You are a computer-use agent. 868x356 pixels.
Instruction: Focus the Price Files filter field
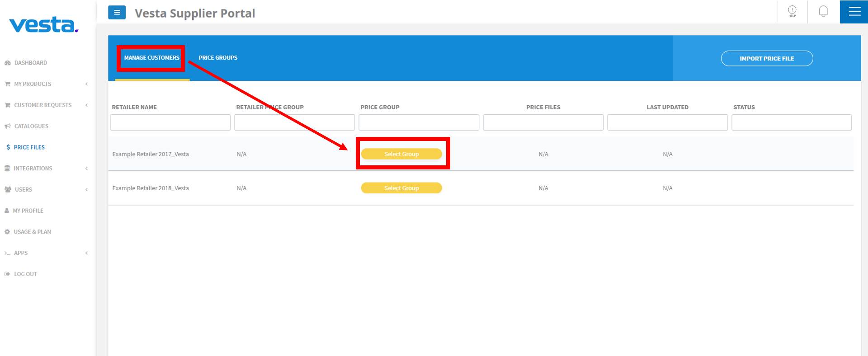pos(543,122)
